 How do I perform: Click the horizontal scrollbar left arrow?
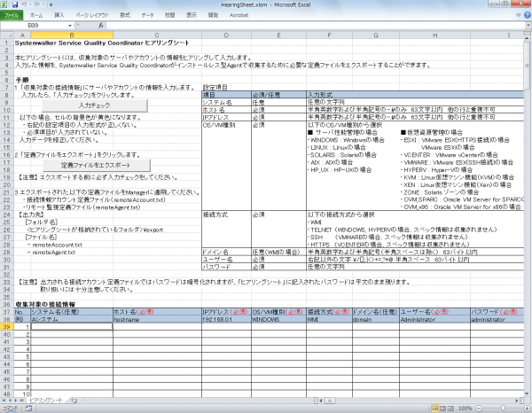321,401
